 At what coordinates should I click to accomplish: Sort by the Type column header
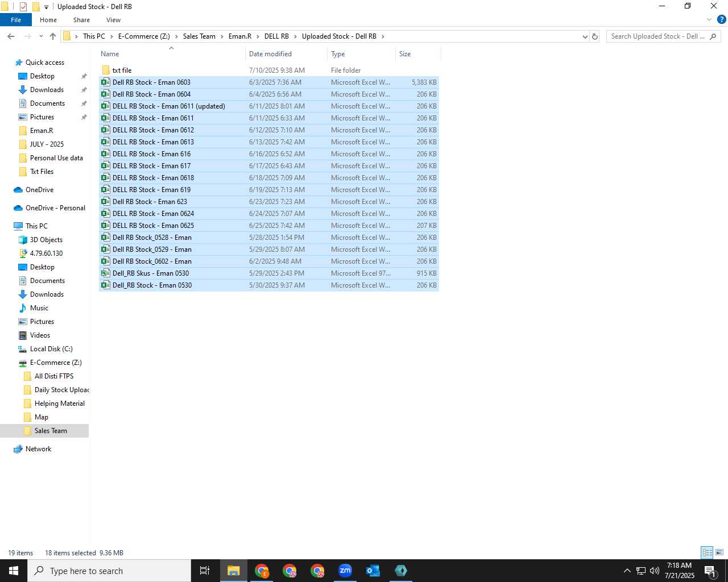(361, 54)
